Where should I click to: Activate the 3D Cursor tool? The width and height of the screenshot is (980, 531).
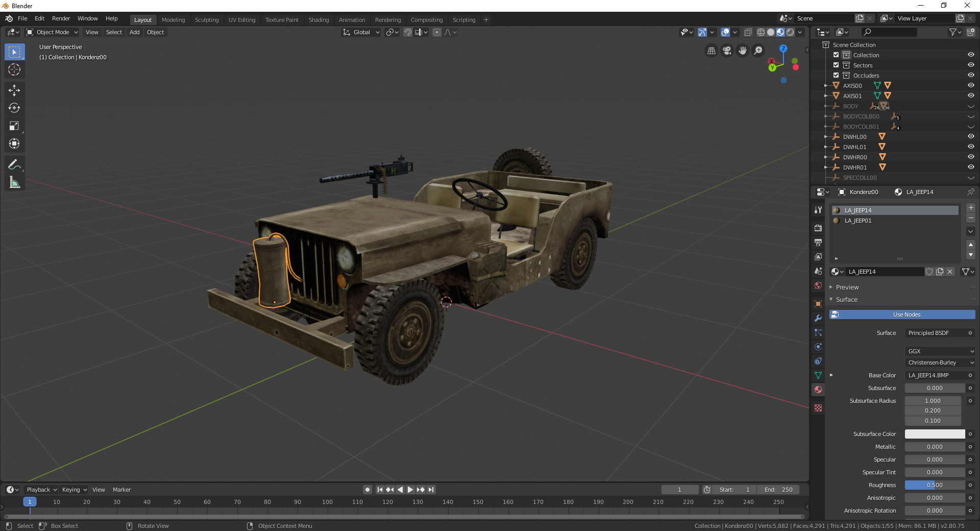point(14,69)
